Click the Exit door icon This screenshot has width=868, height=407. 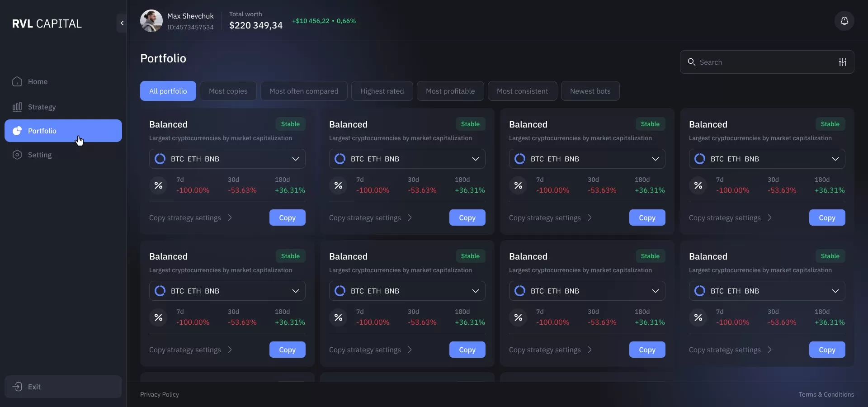(17, 387)
